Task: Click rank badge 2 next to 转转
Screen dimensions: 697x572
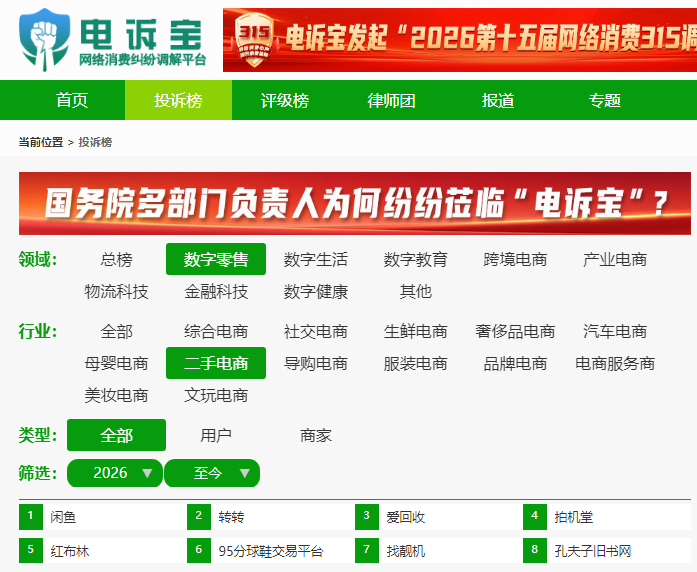Action: 199,516
